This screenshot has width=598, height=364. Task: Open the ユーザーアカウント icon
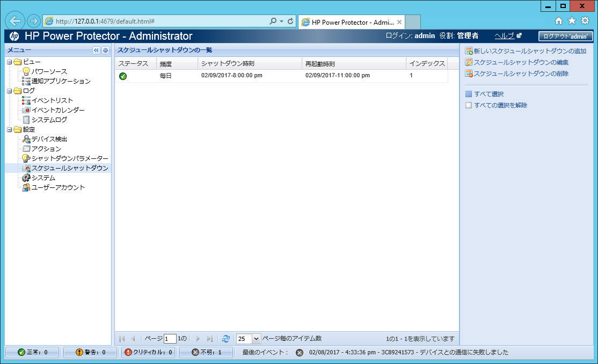pos(26,187)
